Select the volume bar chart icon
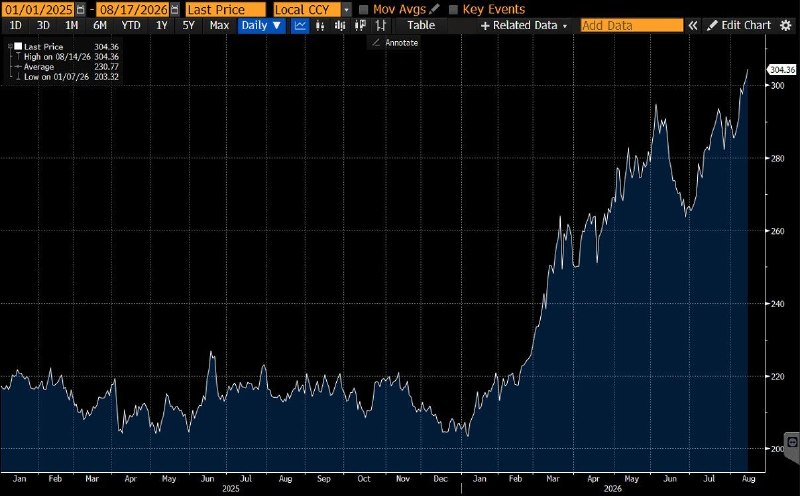This screenshot has height=496, width=800. click(x=340, y=26)
